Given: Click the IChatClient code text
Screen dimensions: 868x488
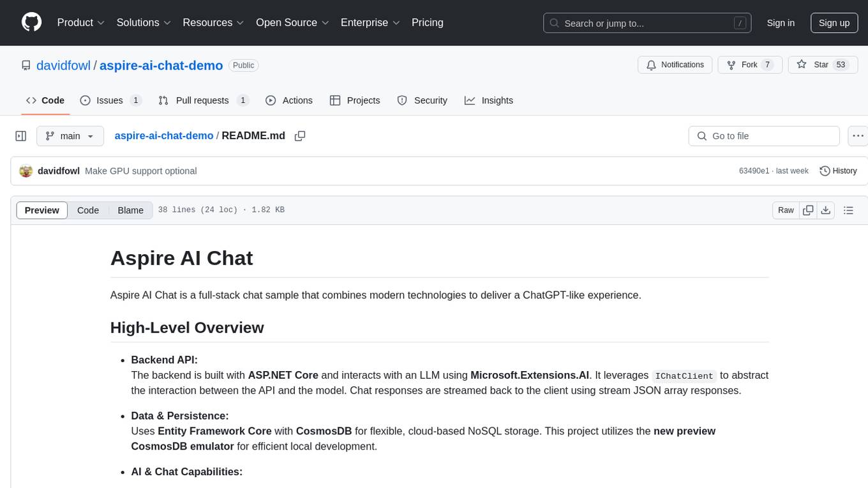Looking at the screenshot, I should [x=684, y=376].
